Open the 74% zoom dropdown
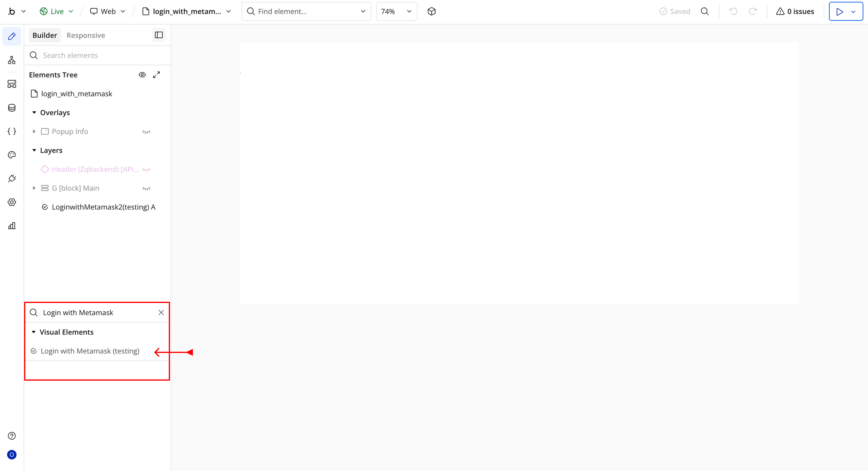The width and height of the screenshot is (868, 471). pos(396,11)
